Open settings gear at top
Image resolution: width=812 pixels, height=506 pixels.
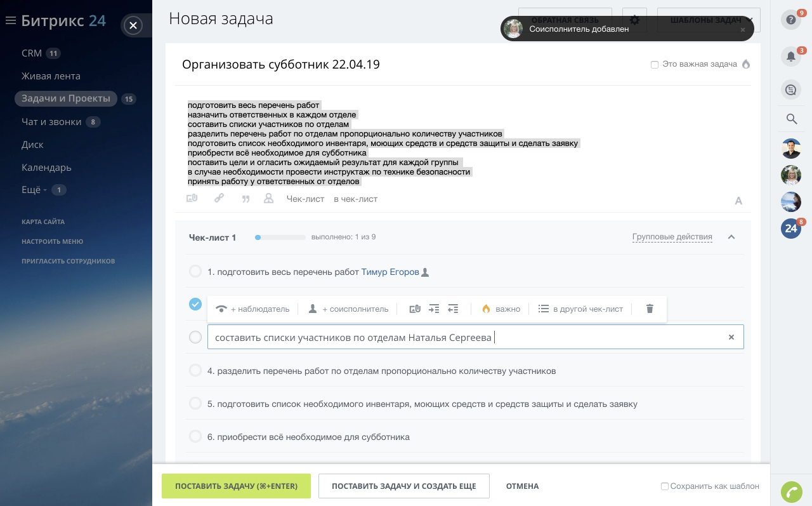(x=634, y=20)
